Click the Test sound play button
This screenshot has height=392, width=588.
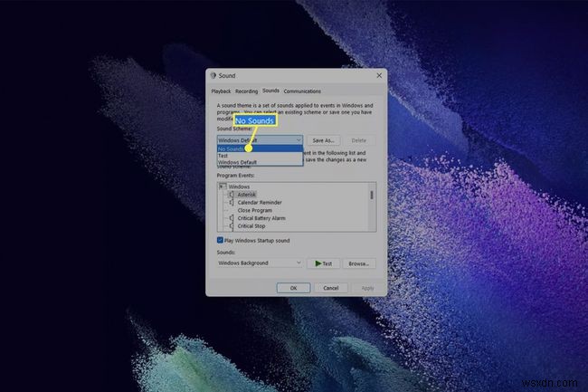pyautogui.click(x=323, y=263)
